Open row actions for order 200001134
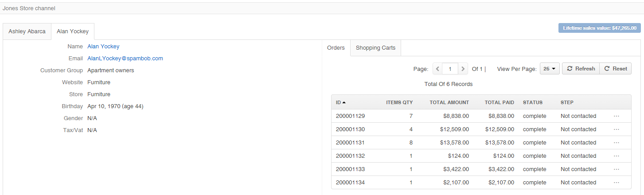Image resolution: width=644 pixels, height=195 pixels. (616, 183)
